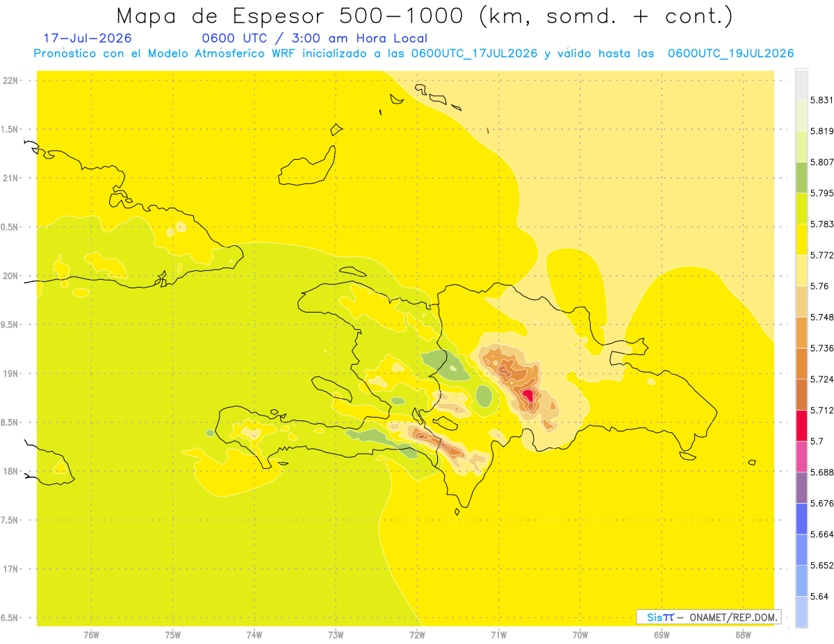Image resolution: width=834 pixels, height=644 pixels.
Task: Click the initialization time '0600UTC_17JUL2026'
Action: tap(474, 53)
